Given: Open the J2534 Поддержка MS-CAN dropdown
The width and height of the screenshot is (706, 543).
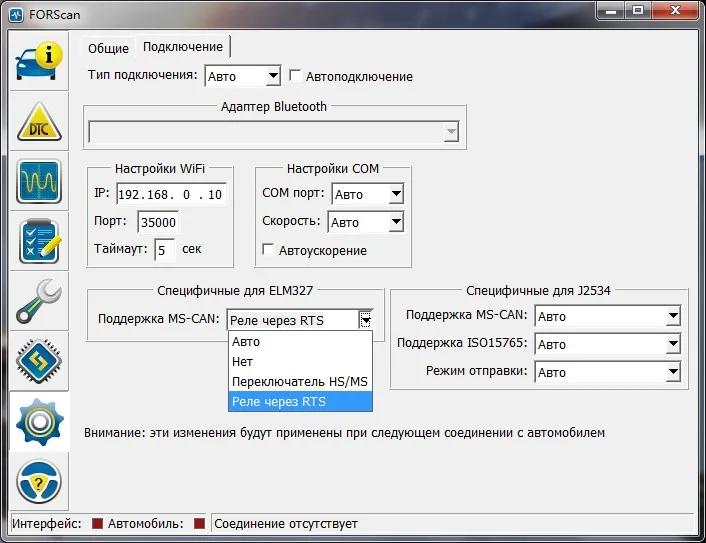Looking at the screenshot, I should [x=607, y=316].
